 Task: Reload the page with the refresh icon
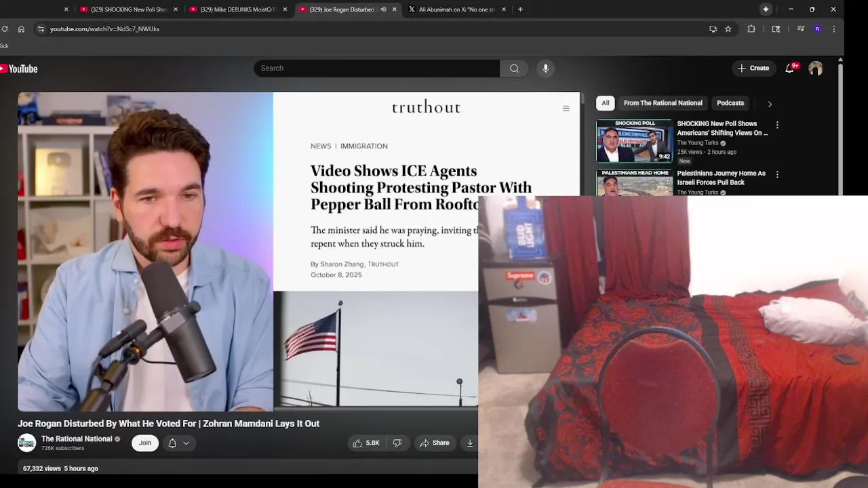[x=5, y=29]
